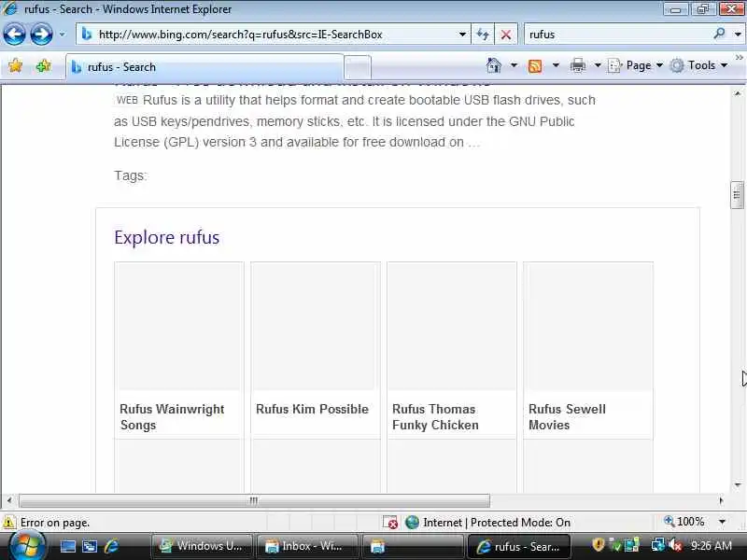747x560 pixels.
Task: Click the Home toolbar icon
Action: 494,65
